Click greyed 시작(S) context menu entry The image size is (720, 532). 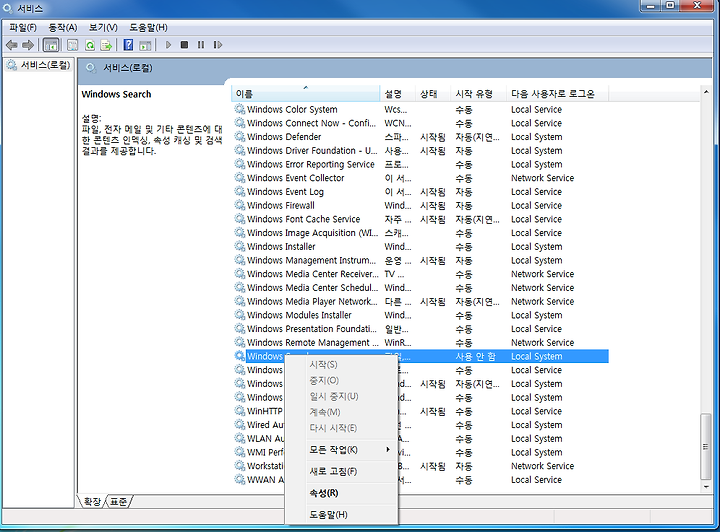pos(341,364)
